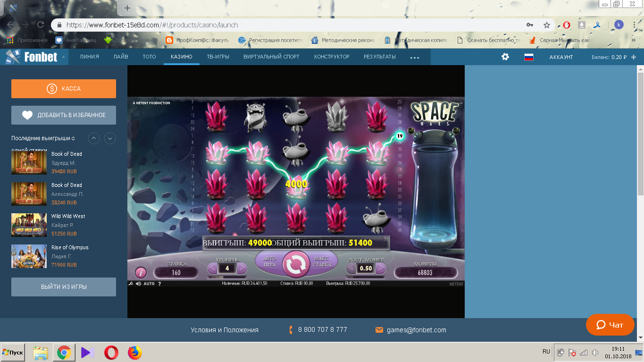Viewport: 644px width, 362px height.
Task: Increase the Уровень bet level
Action: point(242,269)
